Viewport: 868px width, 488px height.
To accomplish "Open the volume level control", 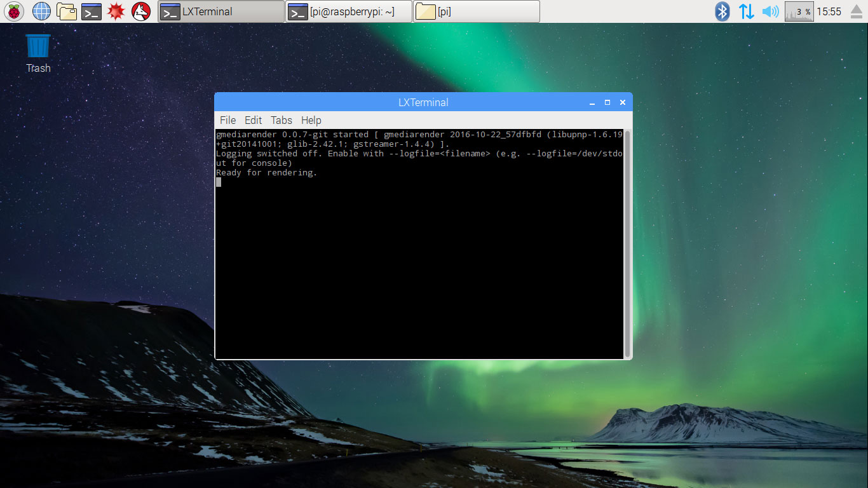I will [769, 11].
